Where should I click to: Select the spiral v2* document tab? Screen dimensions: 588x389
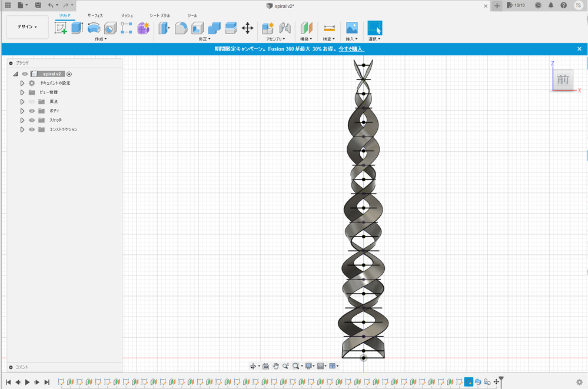(280, 6)
